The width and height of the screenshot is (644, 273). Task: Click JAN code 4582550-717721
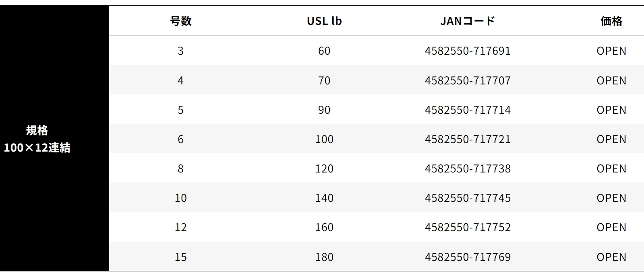[468, 139]
